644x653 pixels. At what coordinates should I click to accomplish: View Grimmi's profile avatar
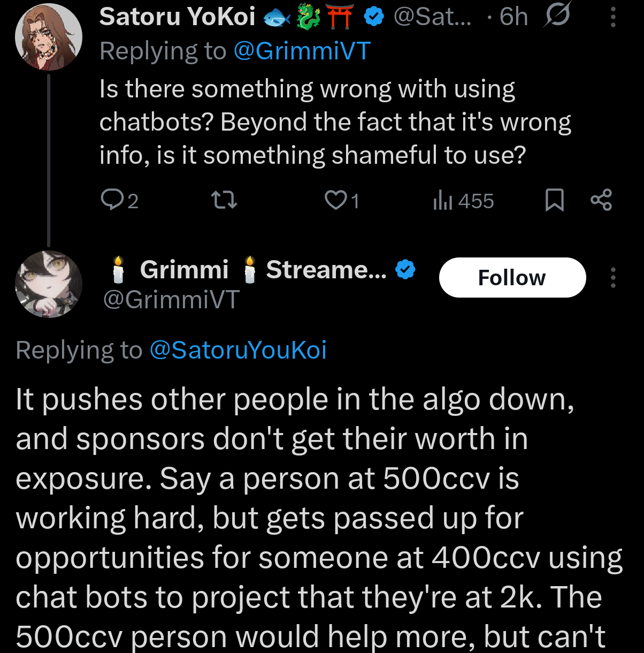point(49,284)
